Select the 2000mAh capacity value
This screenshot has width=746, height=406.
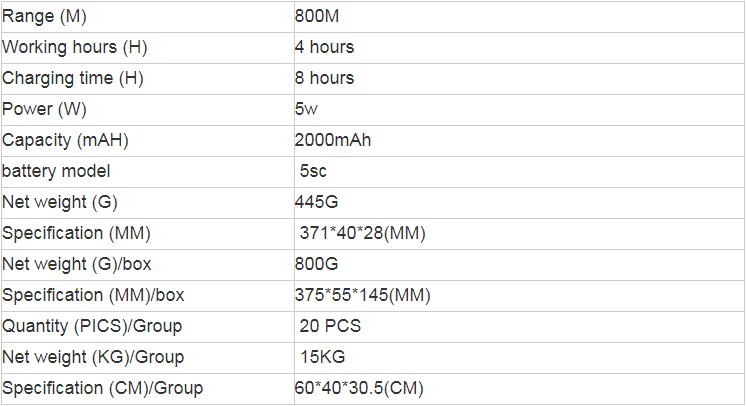(333, 140)
